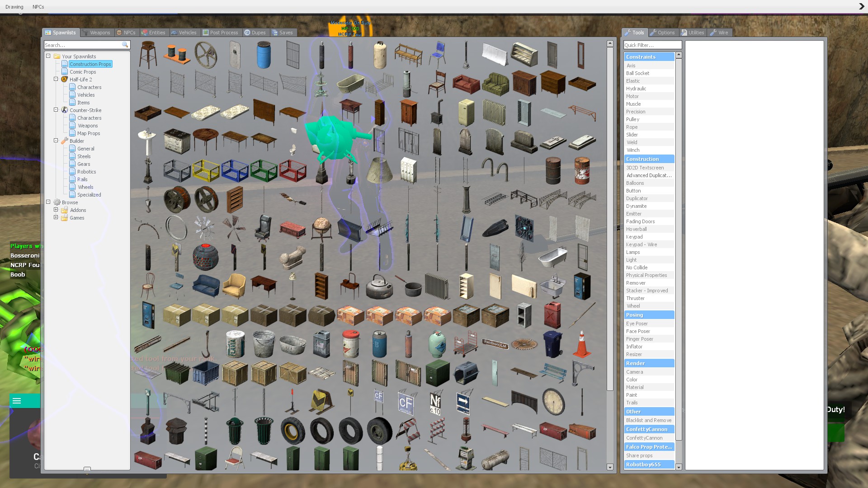This screenshot has width=868, height=488.
Task: Open the Map Props spawnlist
Action: coord(89,133)
